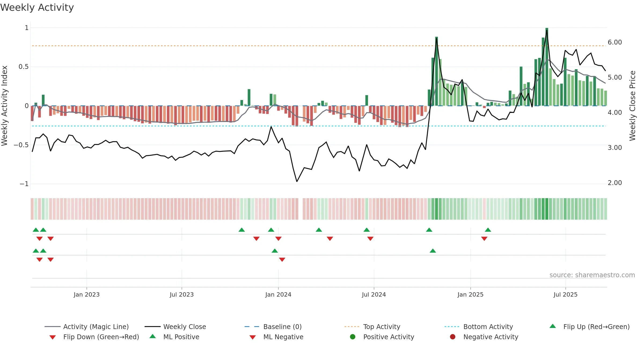Click the Jan 2023 axis label
Screen dimensions: 644x362
[x=87, y=294]
